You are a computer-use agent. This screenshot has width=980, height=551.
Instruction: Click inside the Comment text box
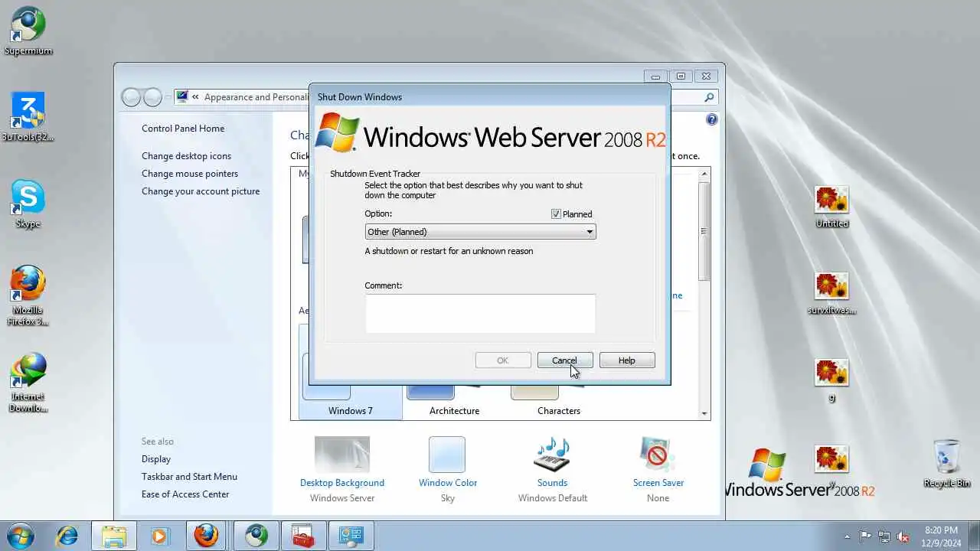pyautogui.click(x=480, y=314)
